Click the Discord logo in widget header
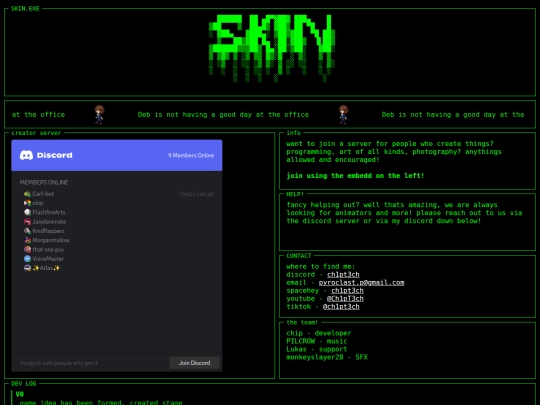Image resolution: width=540 pixels, height=405 pixels. (x=46, y=155)
